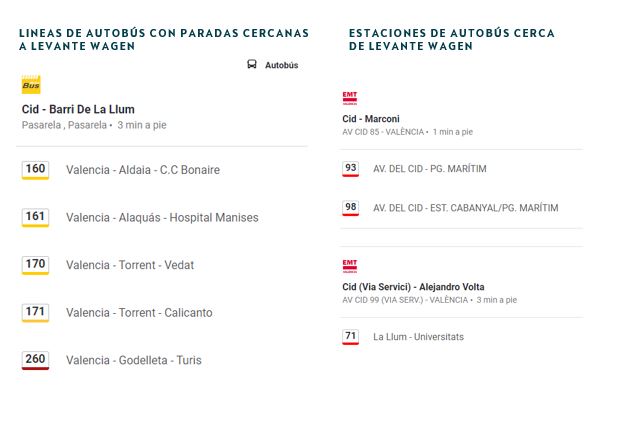Select the 71 line badge
This screenshot has height=435, width=643.
(351, 337)
